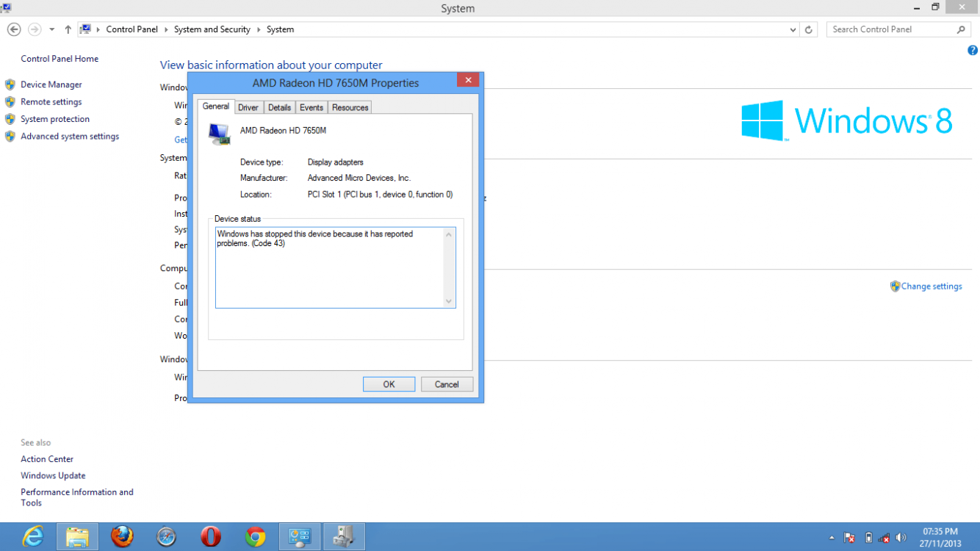Launch Opera browser from the taskbar
The image size is (980, 551).
(x=211, y=537)
